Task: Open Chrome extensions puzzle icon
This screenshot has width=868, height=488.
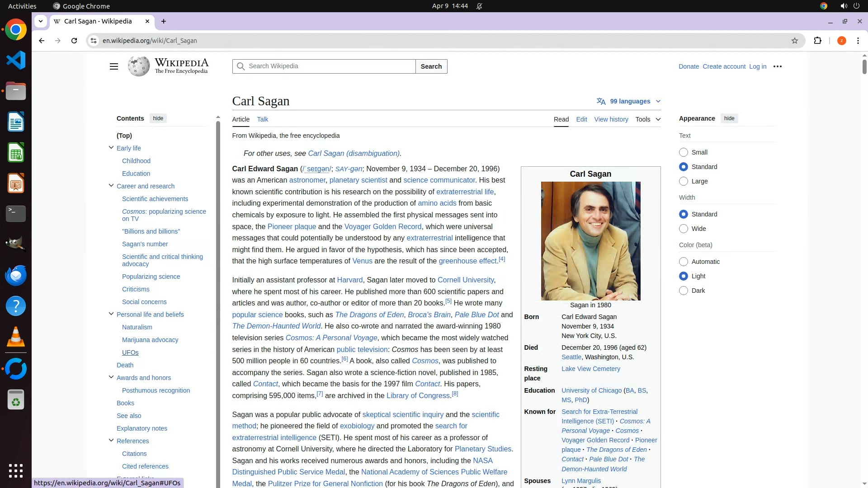Action: (817, 41)
